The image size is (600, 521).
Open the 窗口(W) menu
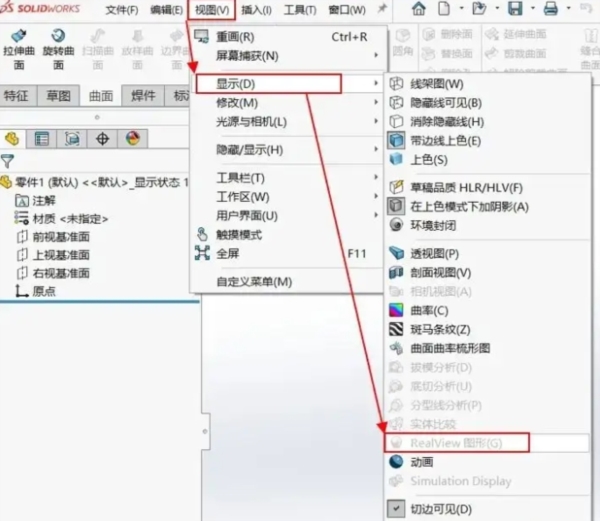click(347, 10)
